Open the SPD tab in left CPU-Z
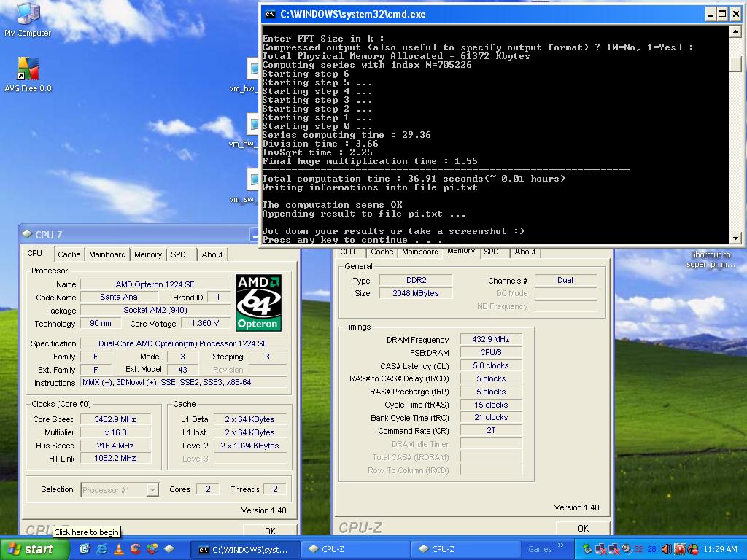Image resolution: width=747 pixels, height=560 pixels. [178, 254]
